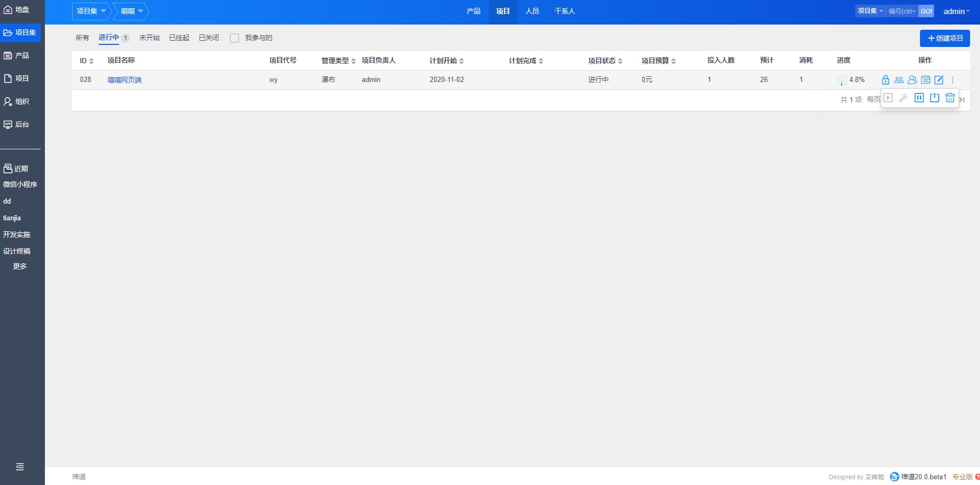
Task: Click the lock icon in row 028
Action: pos(885,80)
